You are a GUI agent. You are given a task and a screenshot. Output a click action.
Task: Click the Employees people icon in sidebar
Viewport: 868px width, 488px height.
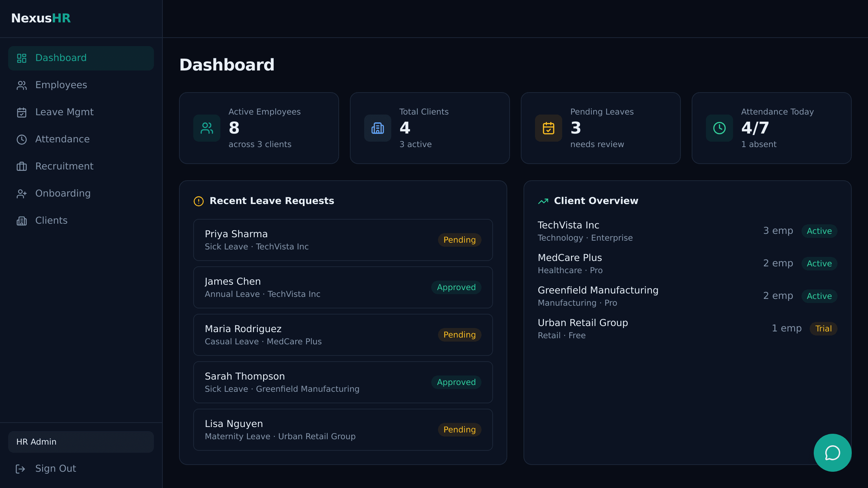22,85
